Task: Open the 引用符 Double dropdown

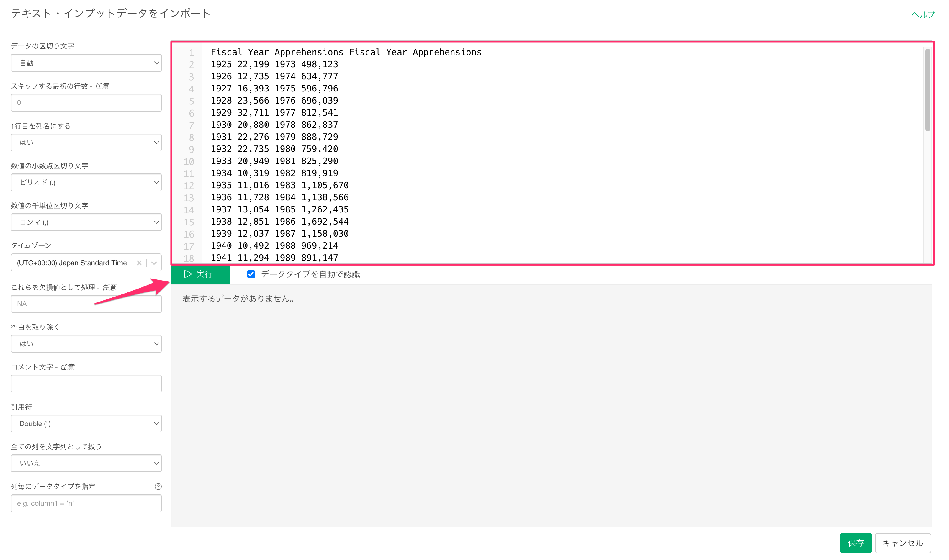Action: (86, 423)
